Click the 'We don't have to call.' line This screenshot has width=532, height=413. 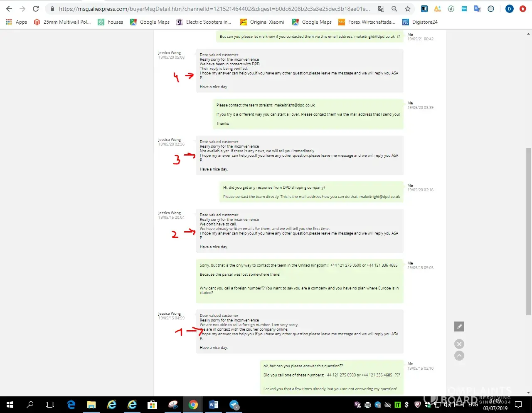point(218,224)
